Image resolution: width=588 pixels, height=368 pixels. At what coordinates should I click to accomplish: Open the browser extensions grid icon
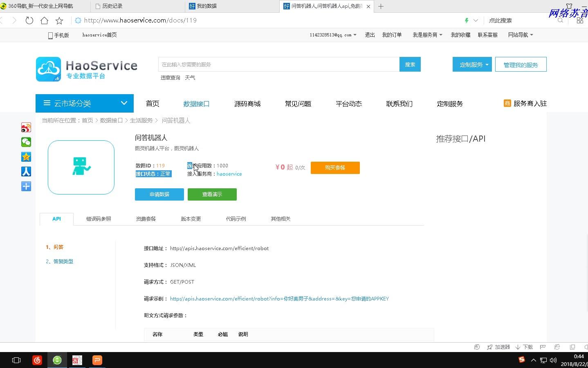(x=580, y=20)
